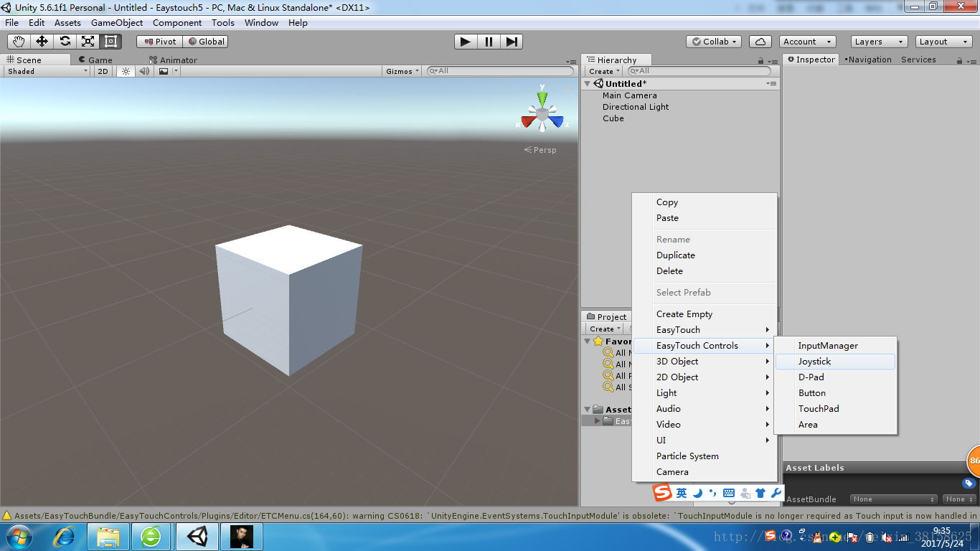Image resolution: width=980 pixels, height=551 pixels.
Task: Toggle 2D scene view mode
Action: 103,71
